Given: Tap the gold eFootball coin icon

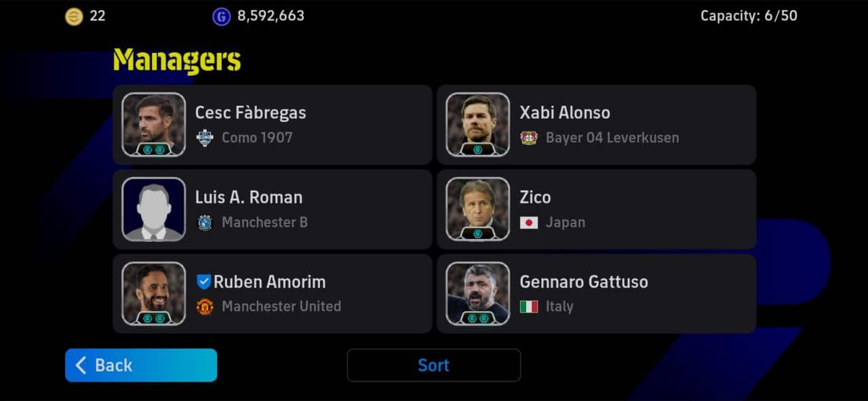Looking at the screenshot, I should pyautogui.click(x=74, y=16).
